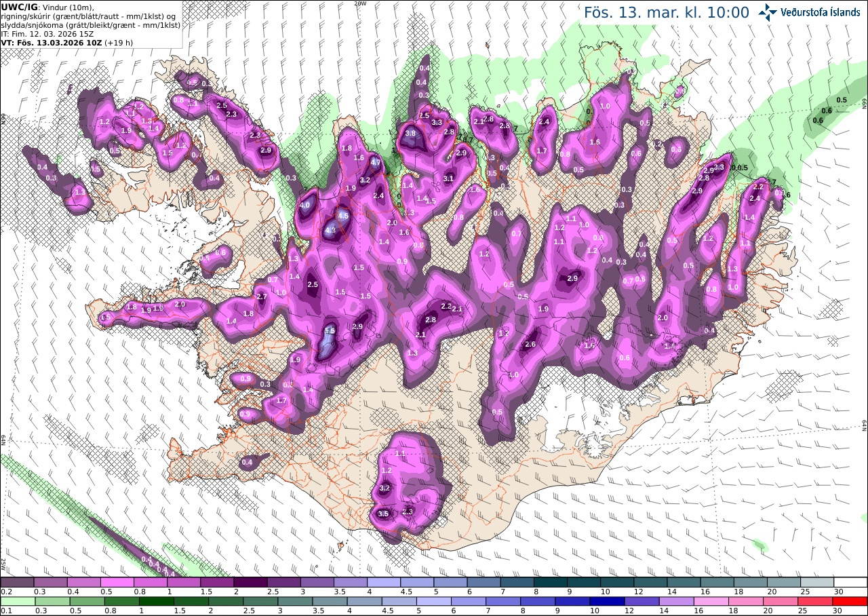Click the 'IT: Fim. 12. 03. 2026 15Z' line

point(47,33)
